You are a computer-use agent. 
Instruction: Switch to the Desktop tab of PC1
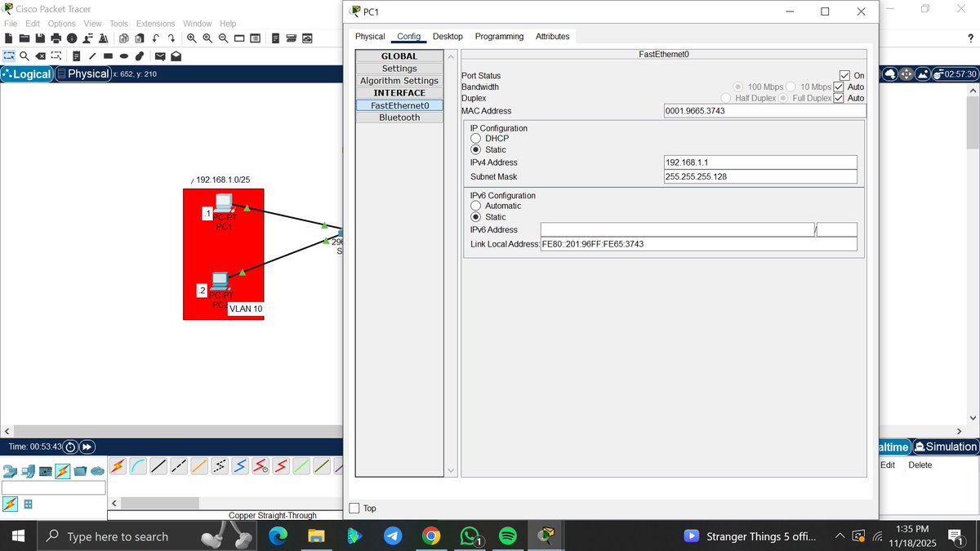coord(448,36)
